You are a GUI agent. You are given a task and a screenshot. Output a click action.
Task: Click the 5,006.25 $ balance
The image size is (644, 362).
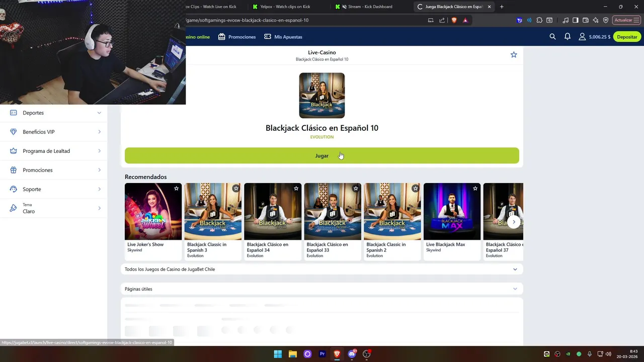click(600, 37)
